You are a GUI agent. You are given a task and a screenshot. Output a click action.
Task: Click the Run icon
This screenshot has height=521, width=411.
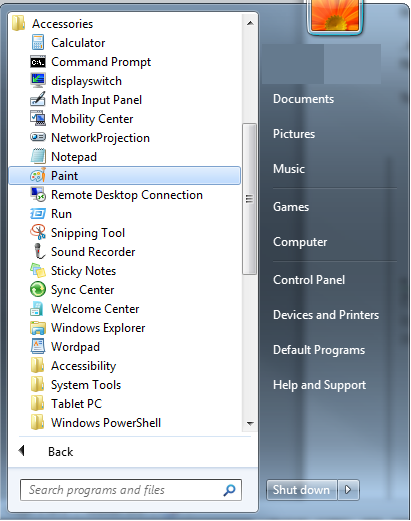point(38,214)
